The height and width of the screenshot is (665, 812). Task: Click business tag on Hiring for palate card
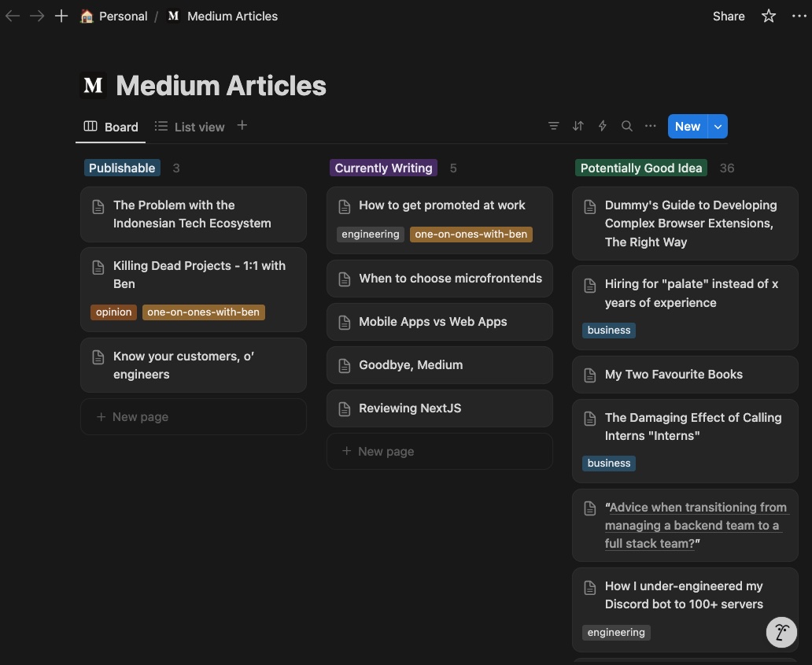tap(609, 330)
